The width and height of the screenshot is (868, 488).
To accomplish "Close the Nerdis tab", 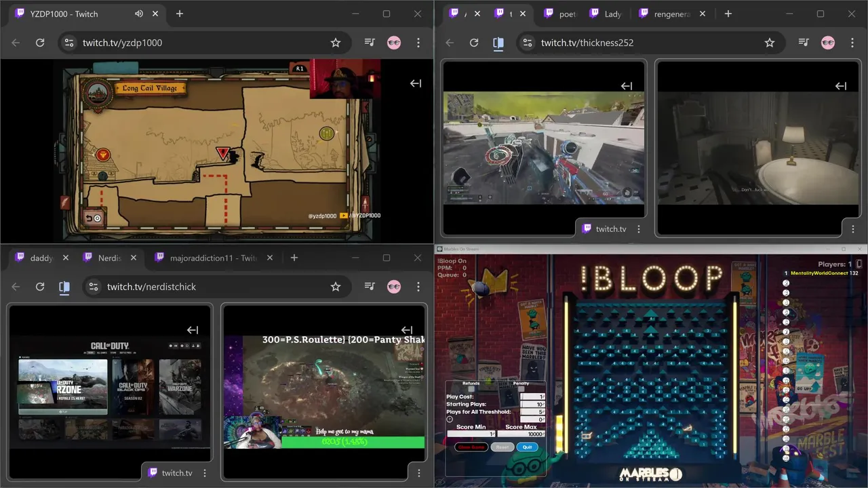I will [x=134, y=258].
